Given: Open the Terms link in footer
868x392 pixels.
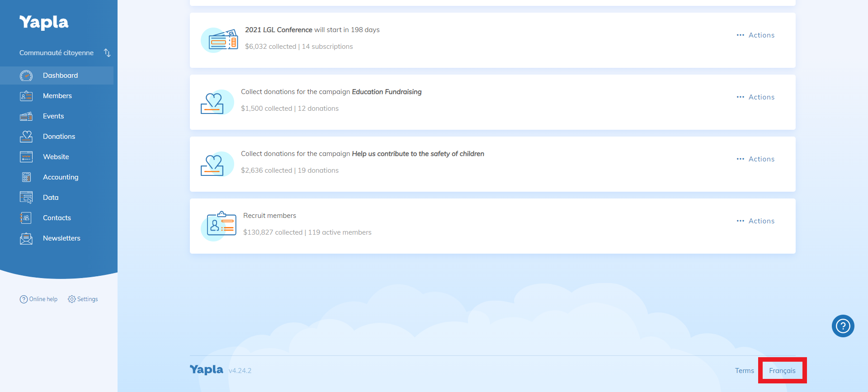Looking at the screenshot, I should (745, 371).
